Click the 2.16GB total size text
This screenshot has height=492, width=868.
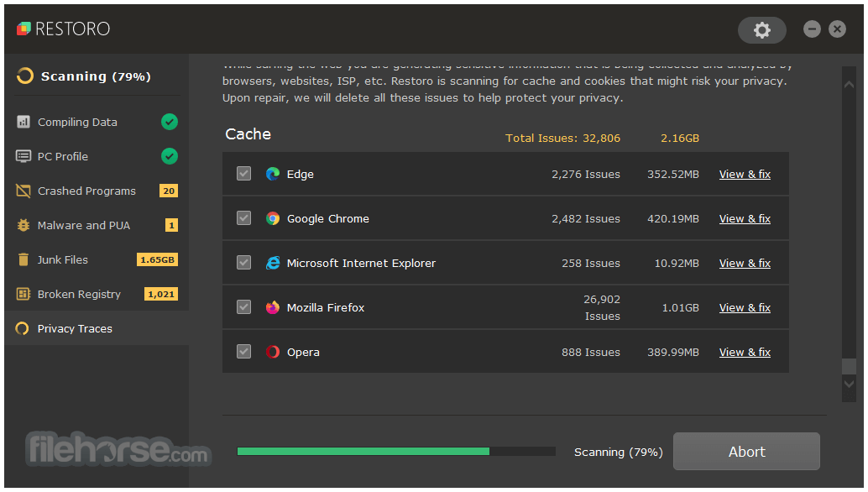pos(680,138)
